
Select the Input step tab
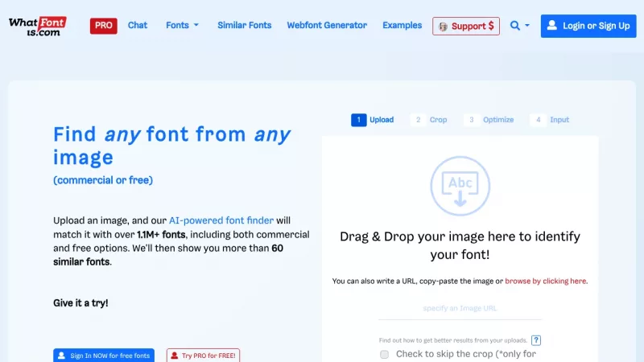pyautogui.click(x=551, y=120)
